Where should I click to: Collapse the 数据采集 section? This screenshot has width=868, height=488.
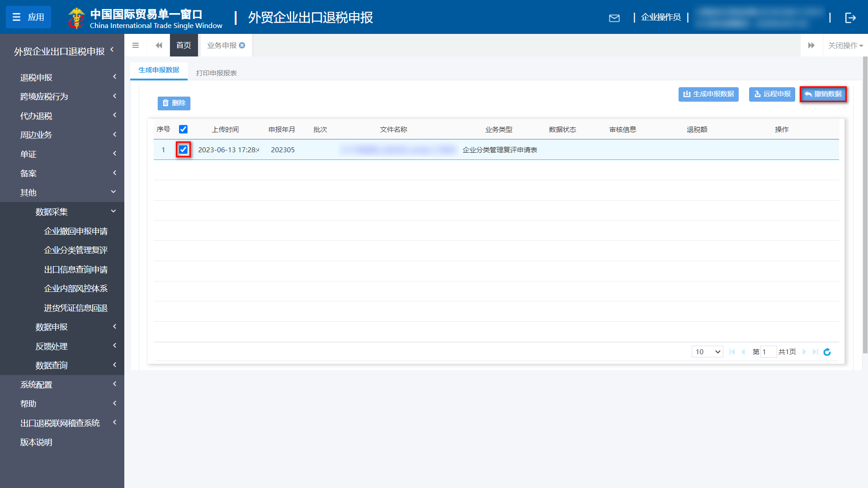tap(52, 211)
